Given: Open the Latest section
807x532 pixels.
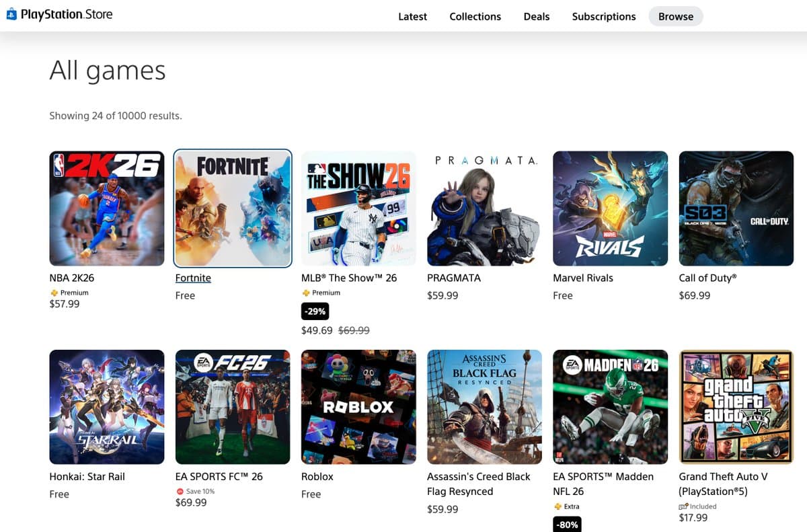Looking at the screenshot, I should [x=412, y=16].
